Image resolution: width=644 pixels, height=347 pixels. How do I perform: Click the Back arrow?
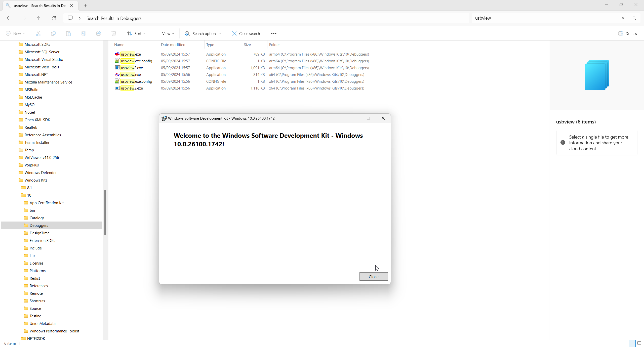pyautogui.click(x=9, y=18)
